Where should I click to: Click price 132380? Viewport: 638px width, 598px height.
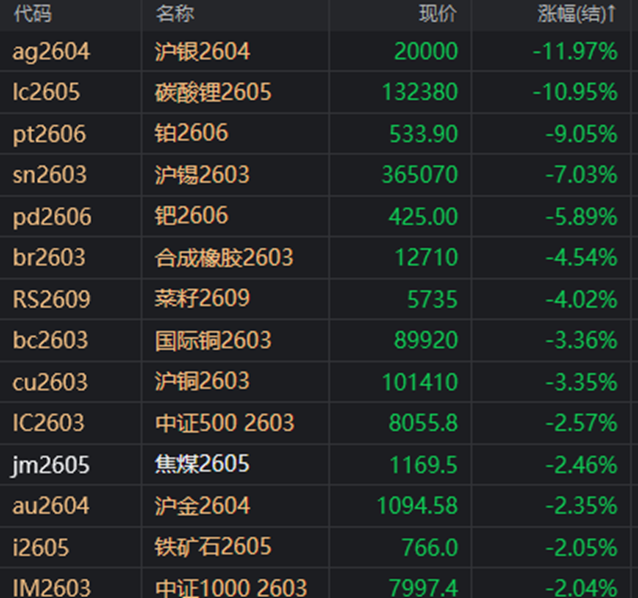tap(420, 92)
